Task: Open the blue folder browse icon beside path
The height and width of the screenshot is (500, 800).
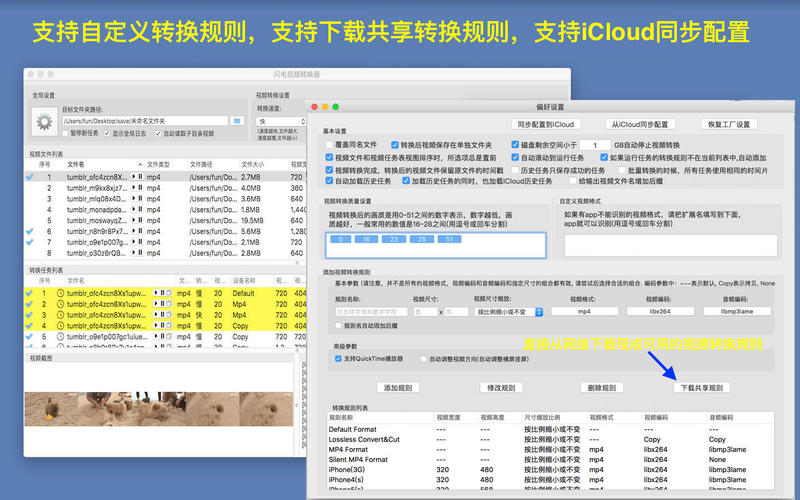Action: pos(237,121)
